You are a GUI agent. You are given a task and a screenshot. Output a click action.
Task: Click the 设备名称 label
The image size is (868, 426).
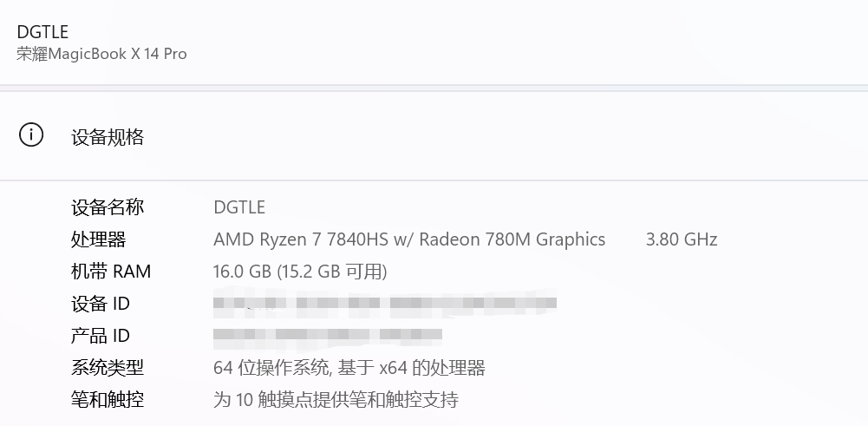coord(108,207)
